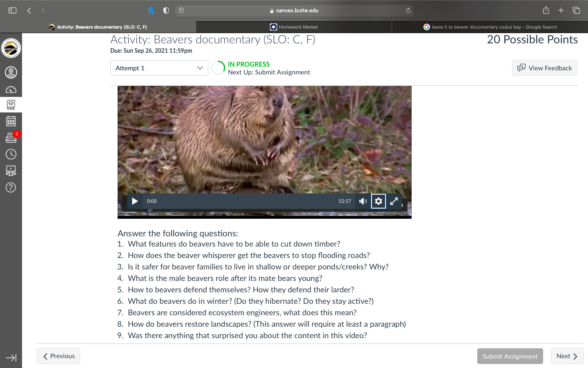Play the beaver documentary video
This screenshot has width=588, height=368.
(x=135, y=201)
